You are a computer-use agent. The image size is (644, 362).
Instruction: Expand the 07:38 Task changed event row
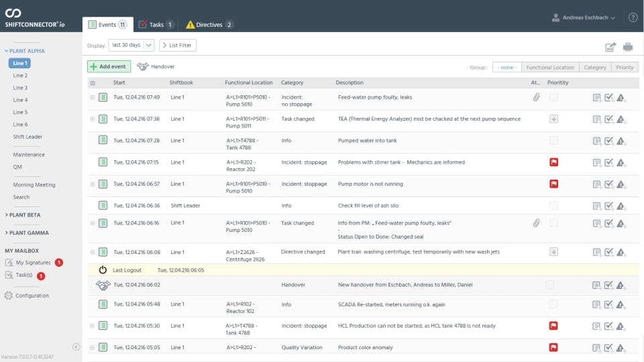pyautogui.click(x=93, y=119)
